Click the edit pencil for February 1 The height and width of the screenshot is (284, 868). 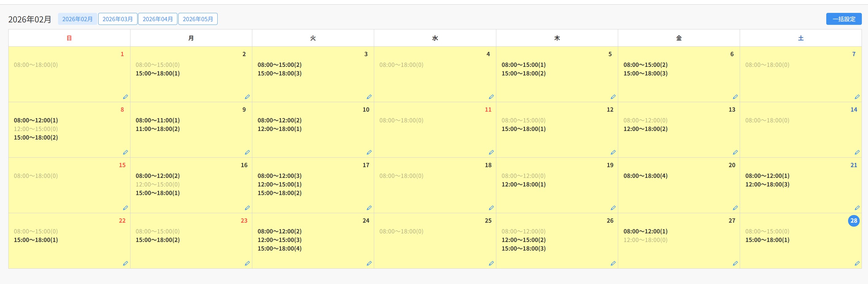pos(125,97)
